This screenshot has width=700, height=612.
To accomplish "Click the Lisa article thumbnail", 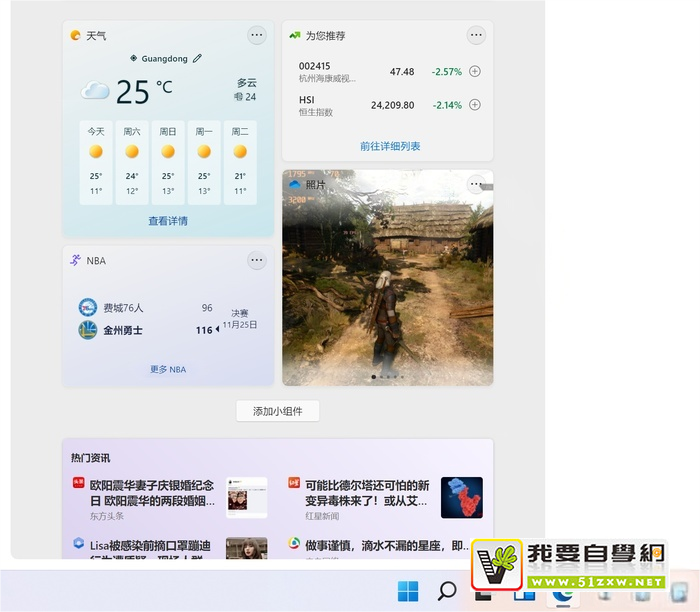I will click(x=247, y=548).
